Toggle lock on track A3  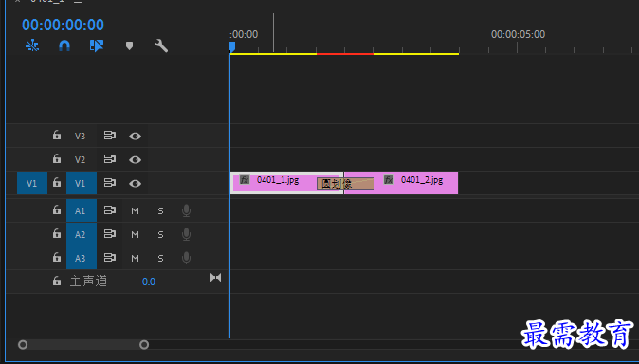click(57, 258)
